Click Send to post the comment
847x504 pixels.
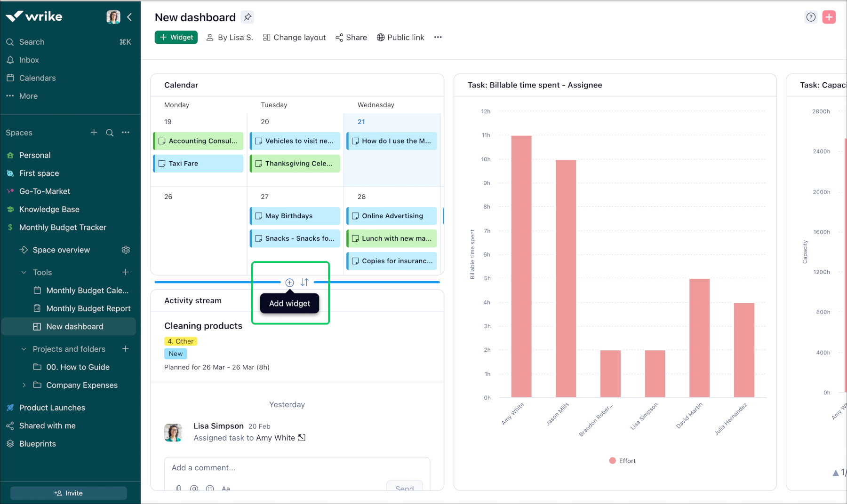(404, 489)
